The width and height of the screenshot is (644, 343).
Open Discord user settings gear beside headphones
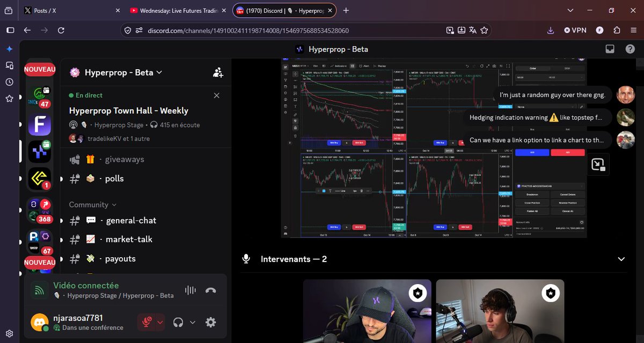pos(211,322)
